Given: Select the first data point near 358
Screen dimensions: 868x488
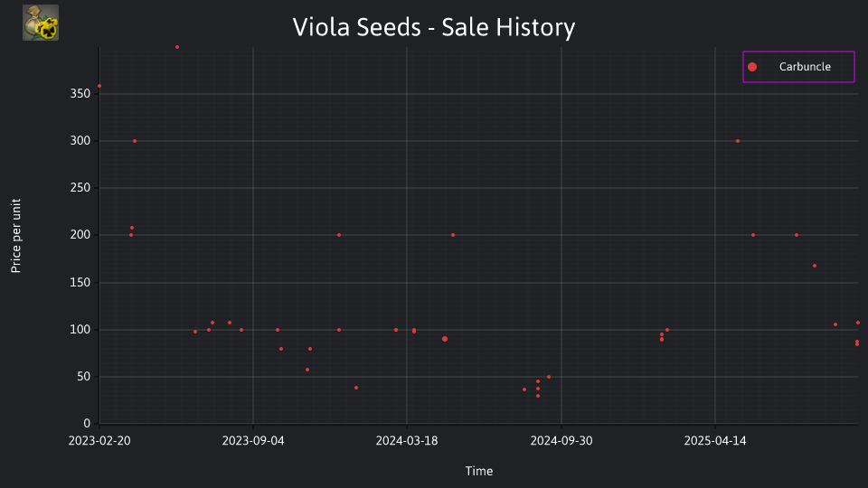Looking at the screenshot, I should (99, 87).
